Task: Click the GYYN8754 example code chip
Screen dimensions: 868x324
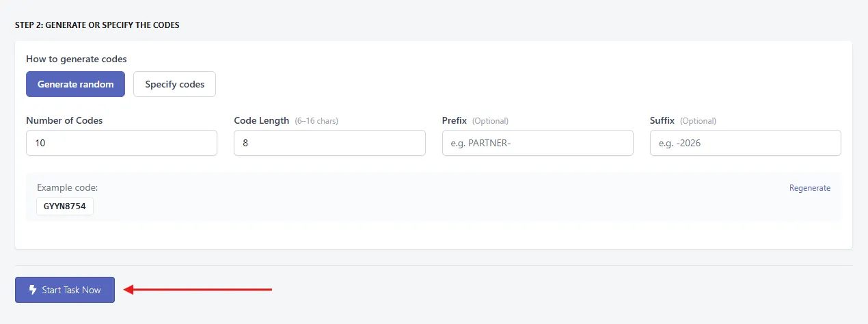Action: tap(65, 206)
